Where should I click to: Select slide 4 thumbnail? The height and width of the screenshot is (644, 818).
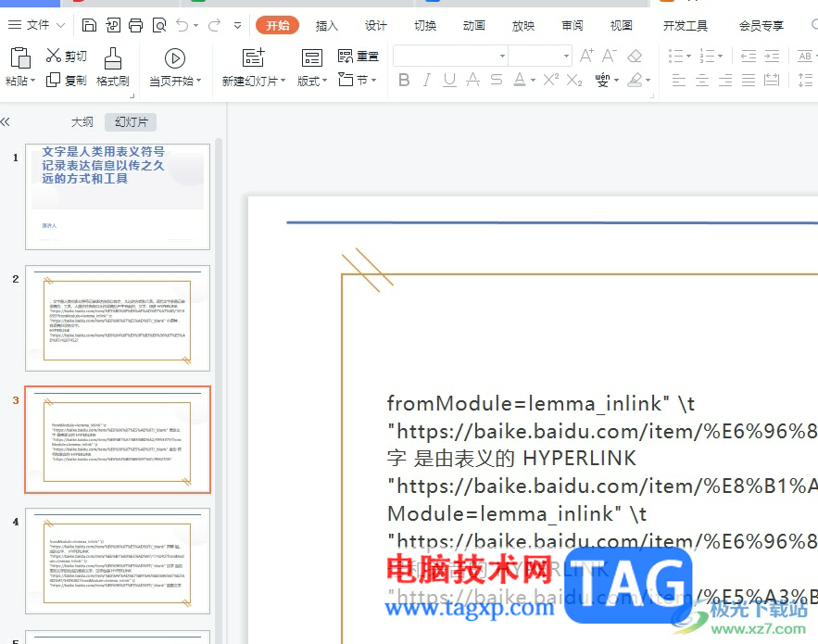118,561
